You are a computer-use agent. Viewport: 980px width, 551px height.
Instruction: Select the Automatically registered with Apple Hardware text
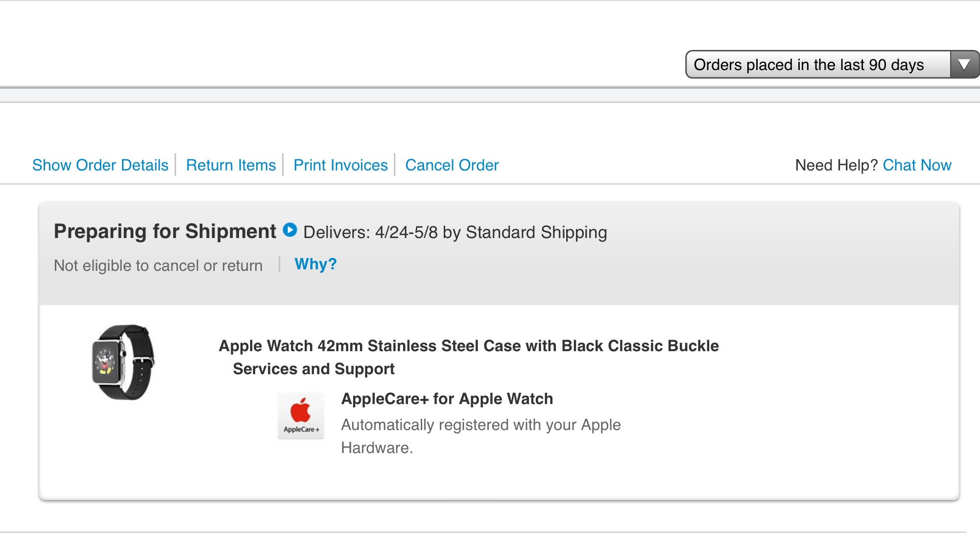481,436
